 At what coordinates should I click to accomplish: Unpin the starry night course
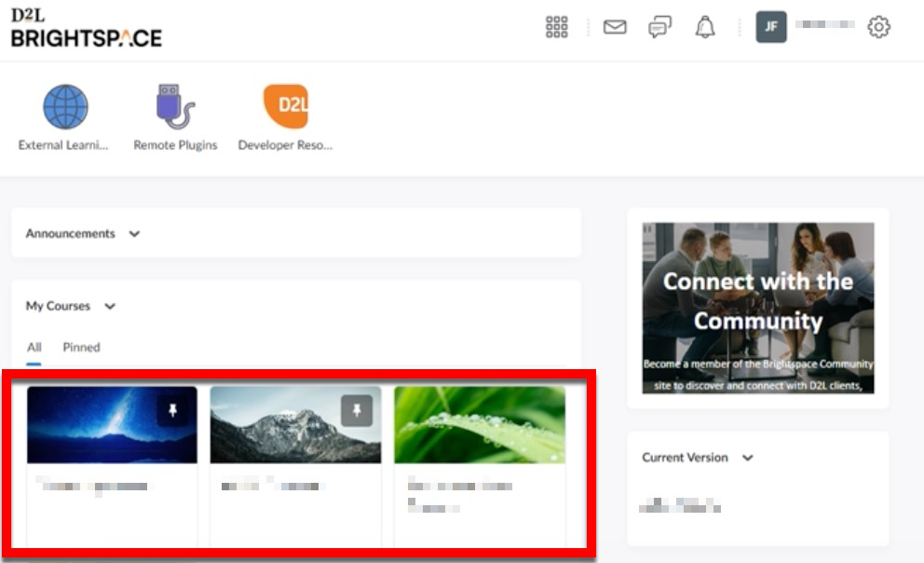[x=173, y=410]
